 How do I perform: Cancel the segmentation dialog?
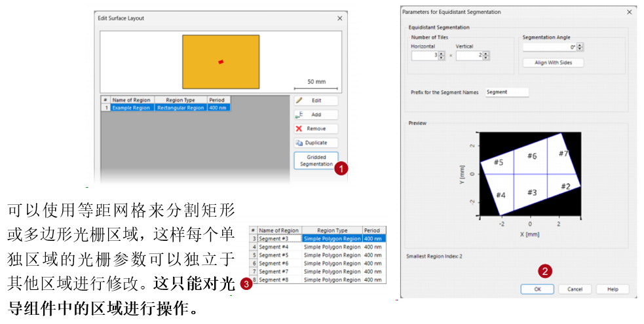pos(575,289)
